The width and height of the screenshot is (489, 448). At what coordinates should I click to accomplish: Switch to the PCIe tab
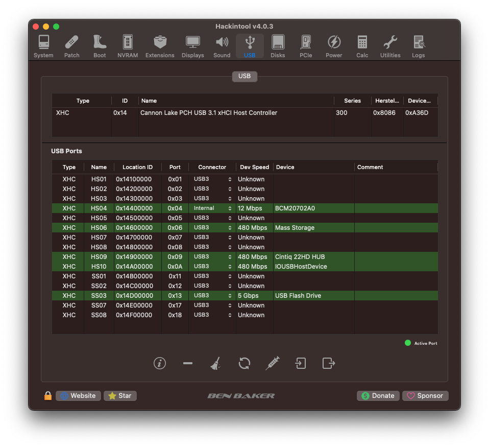tap(306, 46)
